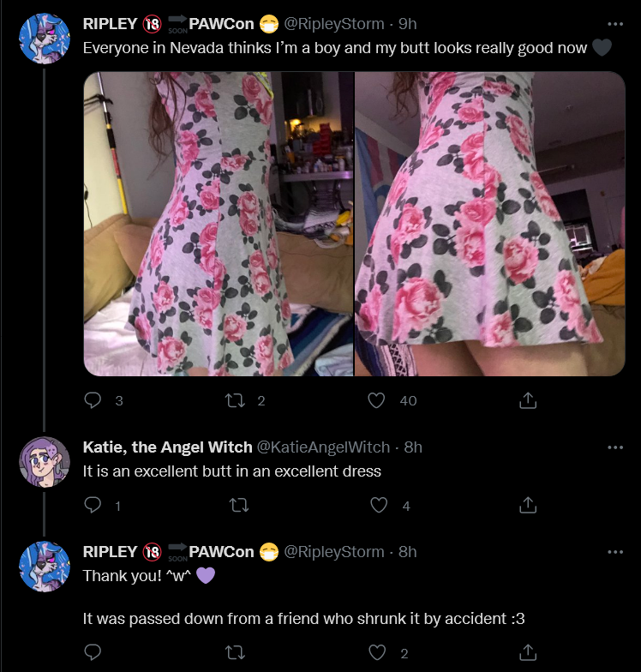Viewport: 641px width, 672px height.
Task: Share the first tweet via share icon
Action: coord(528,400)
